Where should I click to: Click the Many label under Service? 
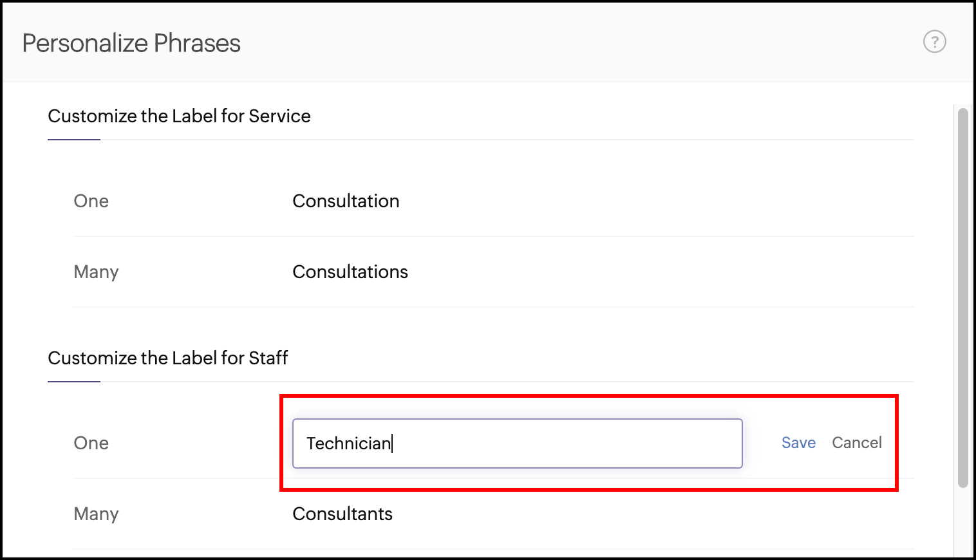pos(96,272)
